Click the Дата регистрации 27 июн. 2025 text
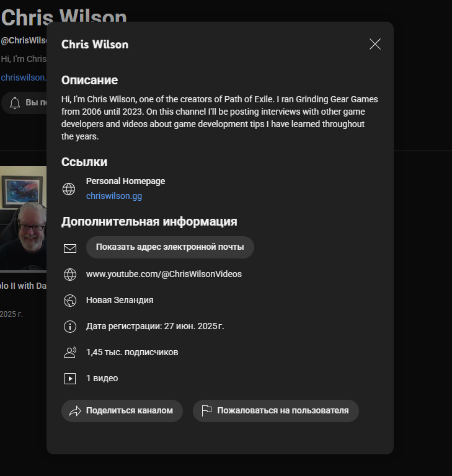 [x=155, y=327]
